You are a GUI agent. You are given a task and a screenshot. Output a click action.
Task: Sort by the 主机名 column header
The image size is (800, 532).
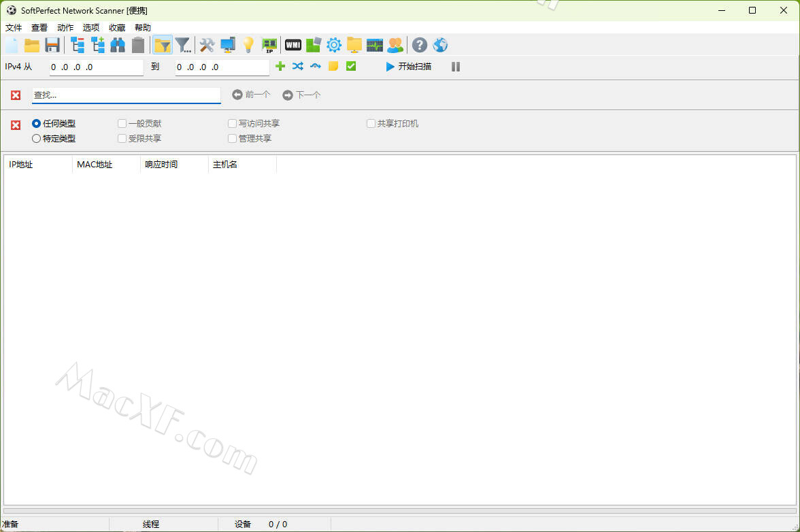(x=242, y=165)
